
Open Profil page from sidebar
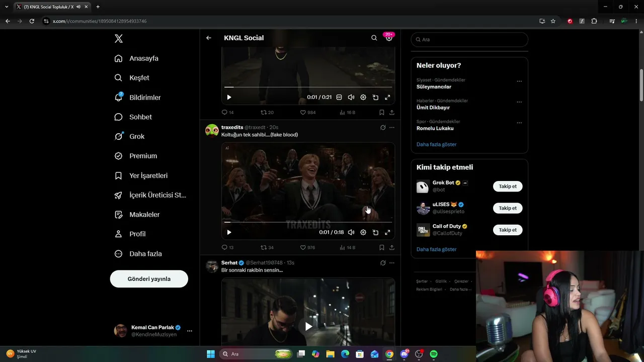click(x=130, y=234)
